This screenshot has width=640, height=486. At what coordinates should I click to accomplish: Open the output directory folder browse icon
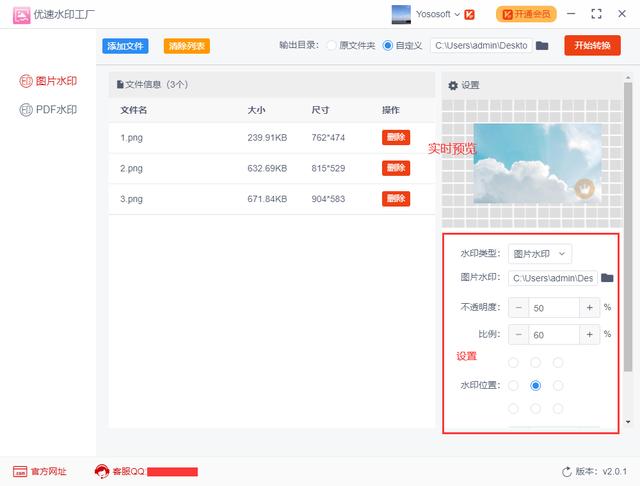(542, 45)
